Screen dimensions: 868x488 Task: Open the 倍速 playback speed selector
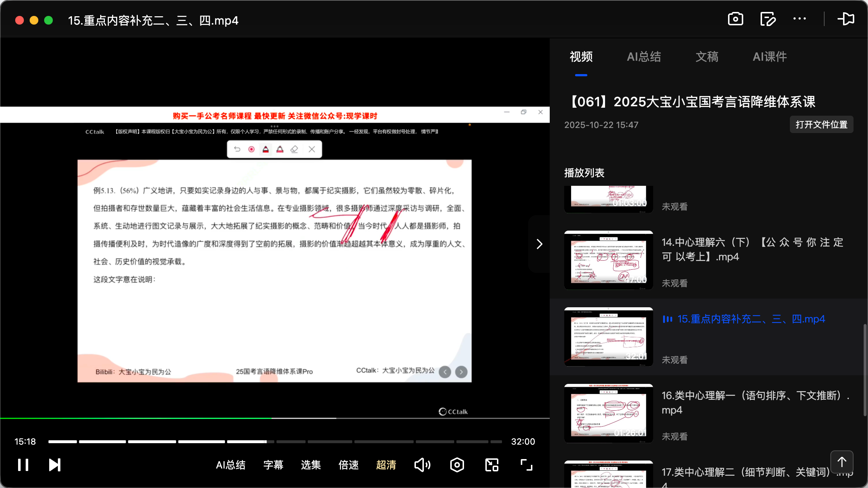[x=348, y=465]
